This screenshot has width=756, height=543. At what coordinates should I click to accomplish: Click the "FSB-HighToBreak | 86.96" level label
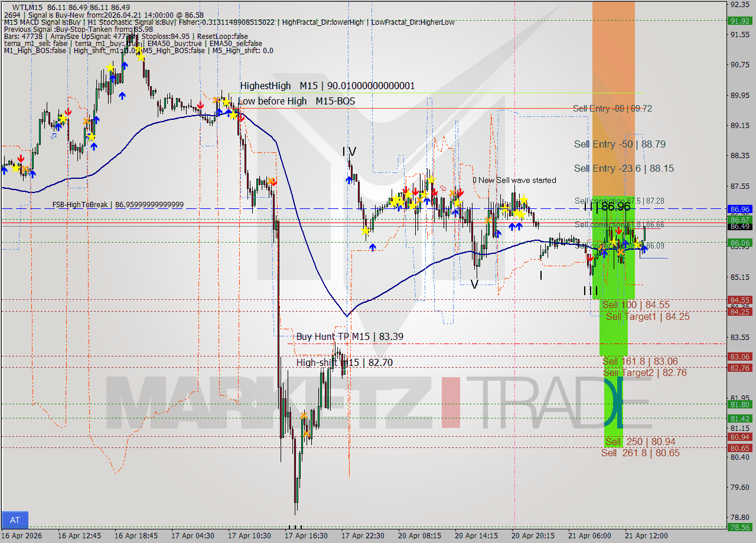click(117, 204)
